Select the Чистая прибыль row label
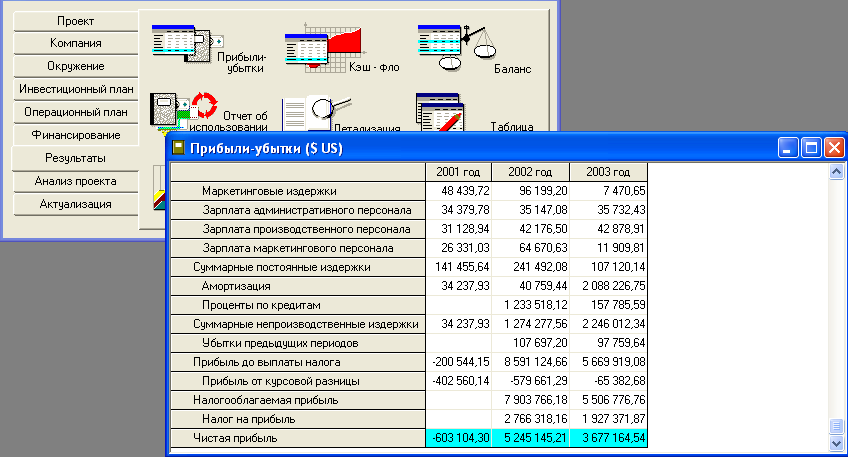The height and width of the screenshot is (457, 848). pos(297,438)
